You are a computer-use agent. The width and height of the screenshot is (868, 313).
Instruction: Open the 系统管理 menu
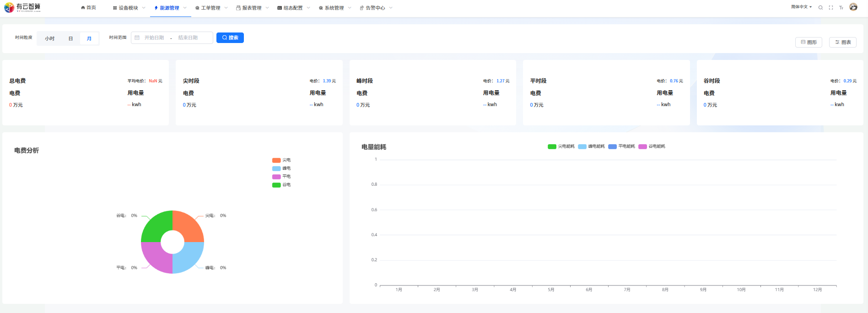pos(334,8)
